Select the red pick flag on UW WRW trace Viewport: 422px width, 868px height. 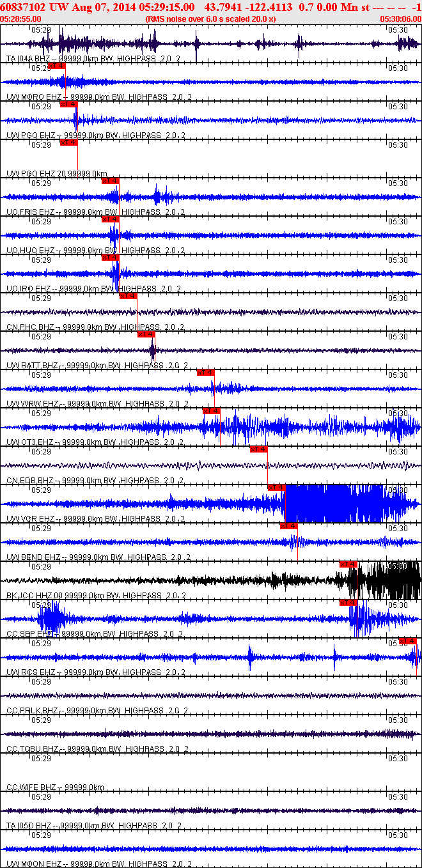pos(205,372)
